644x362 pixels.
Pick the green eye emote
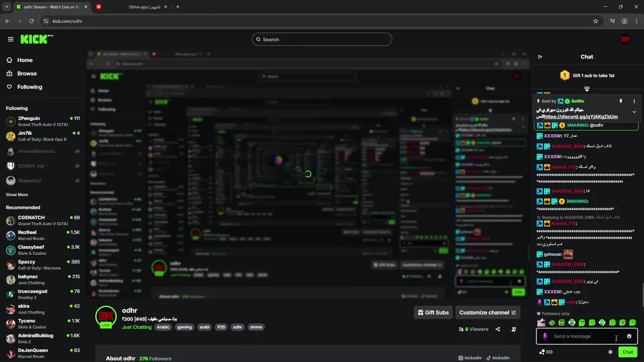click(x=551, y=323)
